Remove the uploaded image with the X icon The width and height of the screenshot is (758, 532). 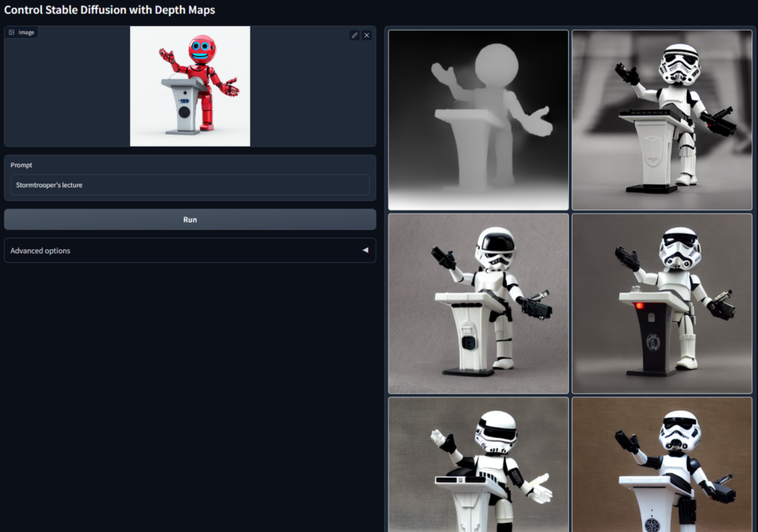tap(367, 35)
